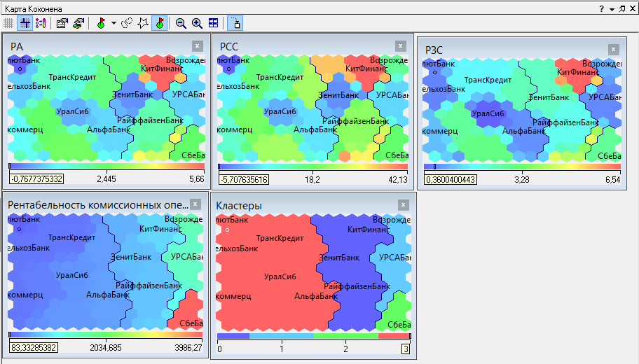Viewport: 639px width, 364px height.
Task: Click the cluster value box showing 3
Action: point(406,349)
